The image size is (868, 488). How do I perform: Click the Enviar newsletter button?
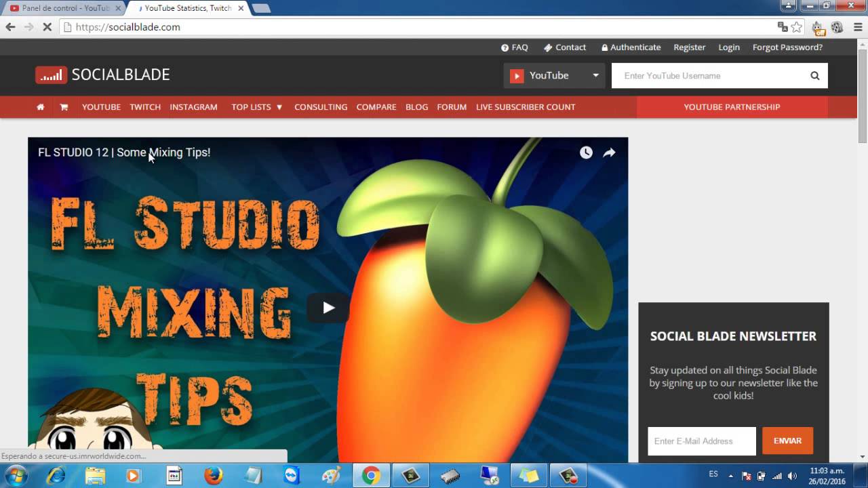pos(787,441)
